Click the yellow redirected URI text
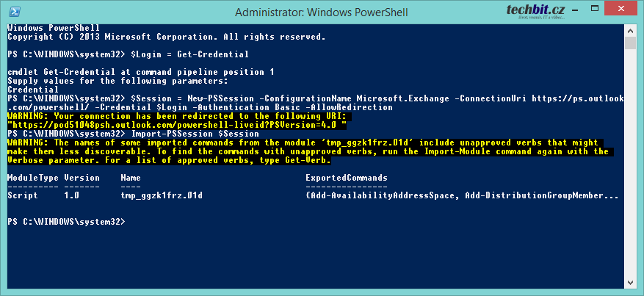The width and height of the screenshot is (644, 296). [x=177, y=126]
